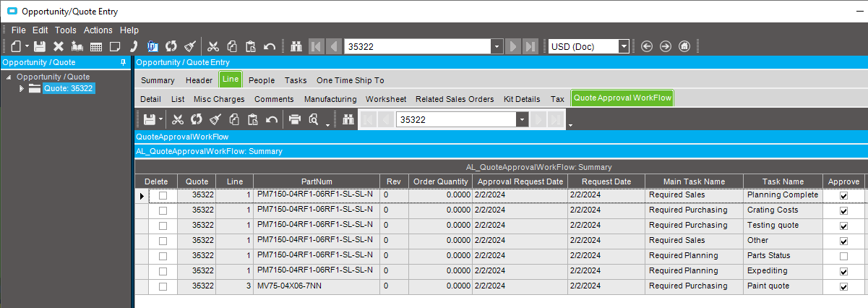Open the workflow Save icon dropdown arrow
The height and width of the screenshot is (308, 868).
coord(161,120)
